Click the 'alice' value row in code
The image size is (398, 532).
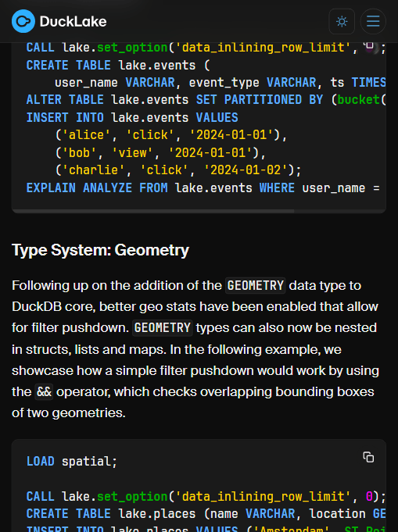(x=171, y=135)
